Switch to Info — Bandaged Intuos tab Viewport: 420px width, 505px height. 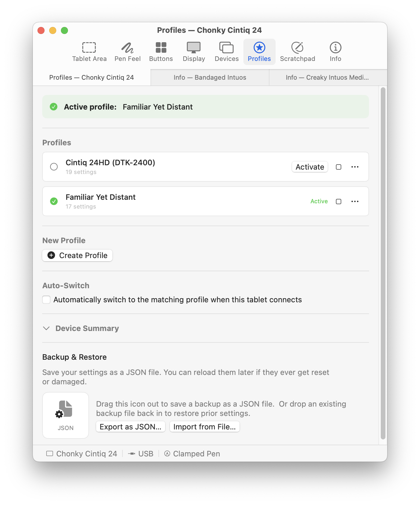pos(210,77)
